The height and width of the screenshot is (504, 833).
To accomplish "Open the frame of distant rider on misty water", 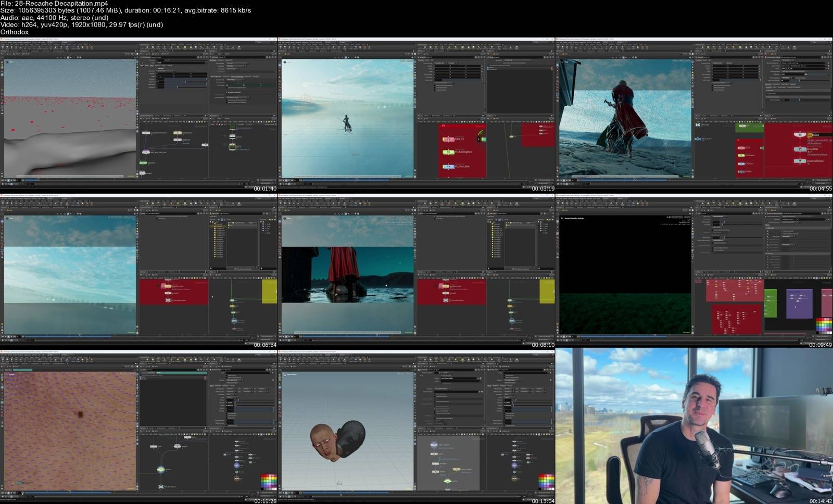I will tap(416, 115).
